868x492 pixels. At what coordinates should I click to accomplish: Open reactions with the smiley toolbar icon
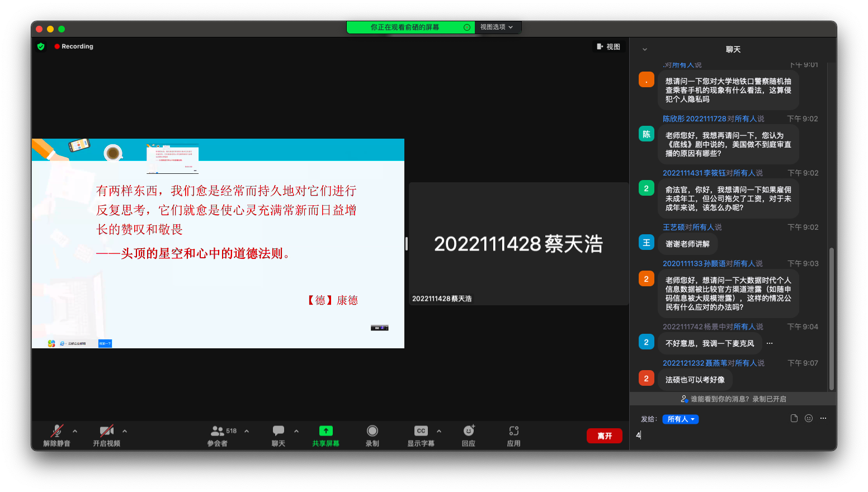tap(469, 431)
